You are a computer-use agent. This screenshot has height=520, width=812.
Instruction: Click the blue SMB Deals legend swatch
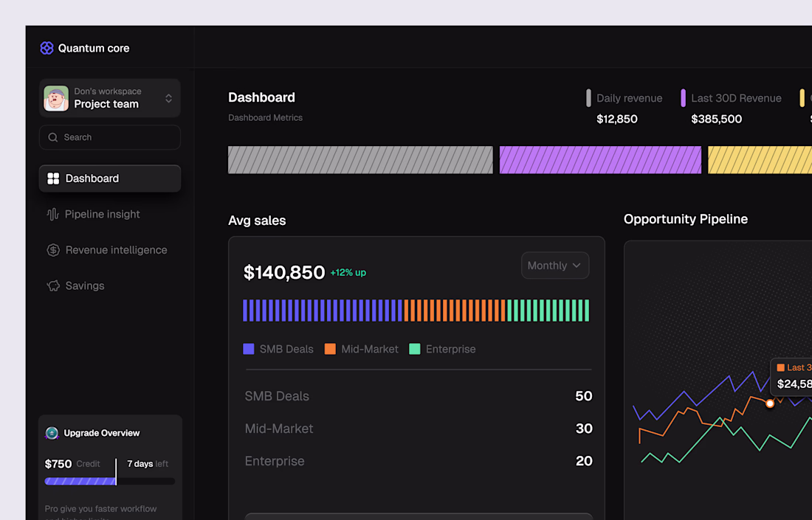(249, 349)
